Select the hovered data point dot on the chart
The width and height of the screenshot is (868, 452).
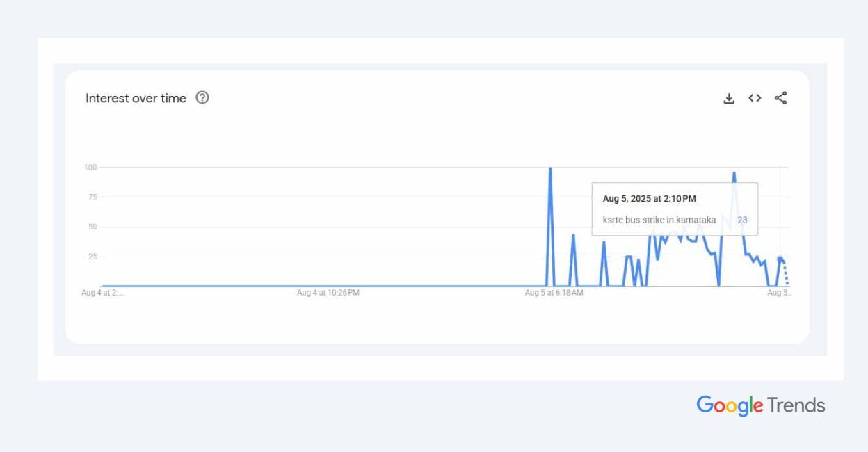[780, 258]
